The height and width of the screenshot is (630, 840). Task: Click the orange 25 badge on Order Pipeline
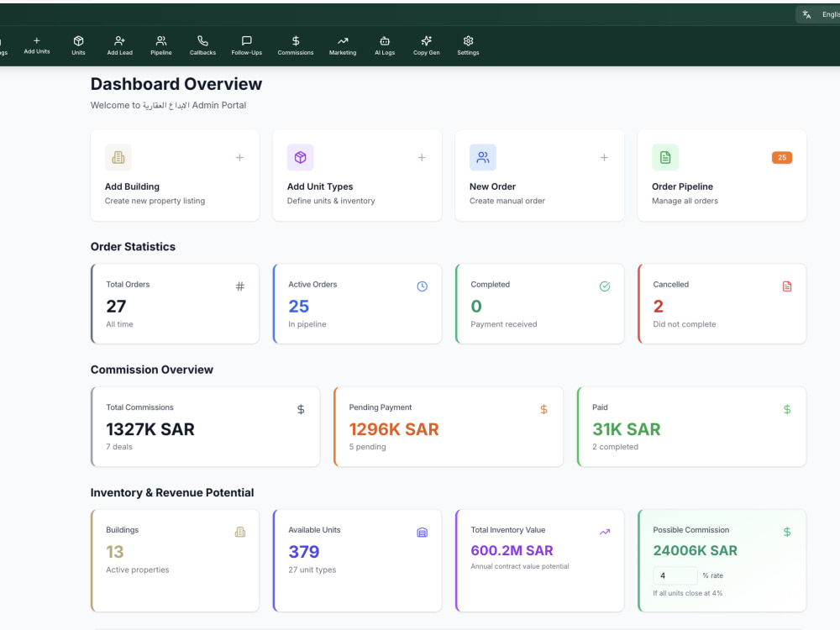(x=781, y=158)
